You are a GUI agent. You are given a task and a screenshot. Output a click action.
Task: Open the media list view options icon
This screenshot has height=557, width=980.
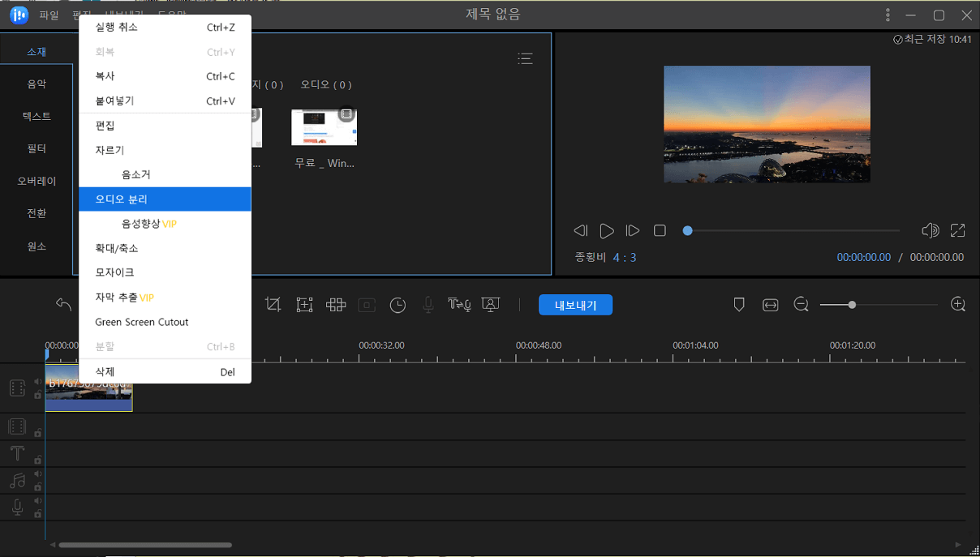tap(526, 58)
